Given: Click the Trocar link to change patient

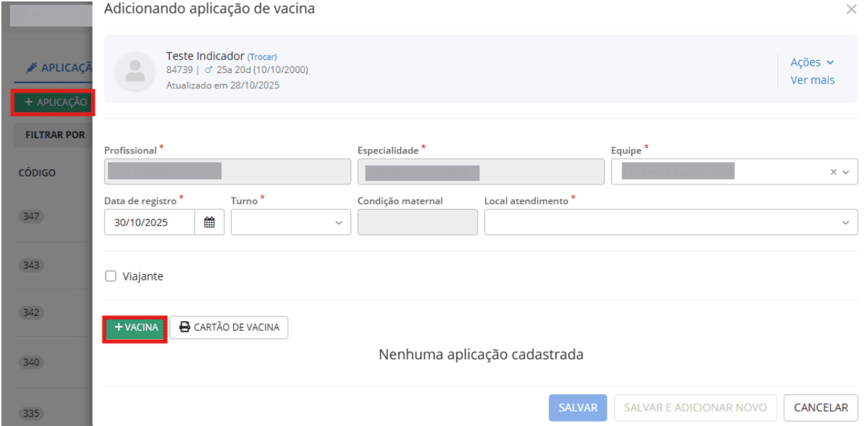Looking at the screenshot, I should coord(261,56).
